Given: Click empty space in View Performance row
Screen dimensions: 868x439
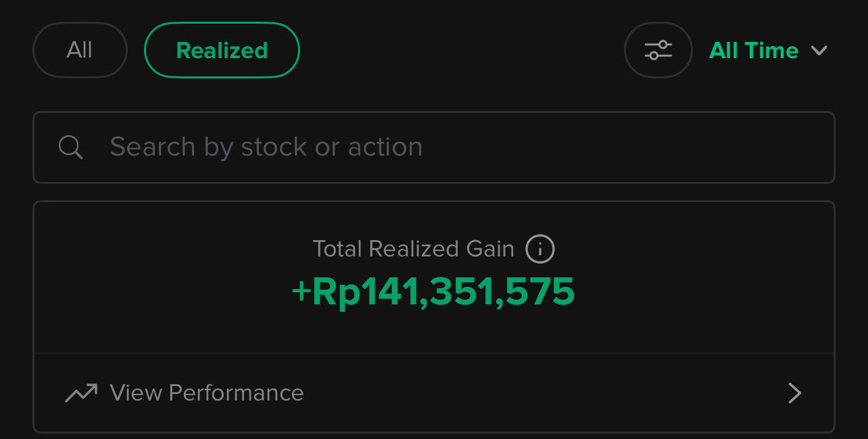Looking at the screenshot, I should coord(541,393).
